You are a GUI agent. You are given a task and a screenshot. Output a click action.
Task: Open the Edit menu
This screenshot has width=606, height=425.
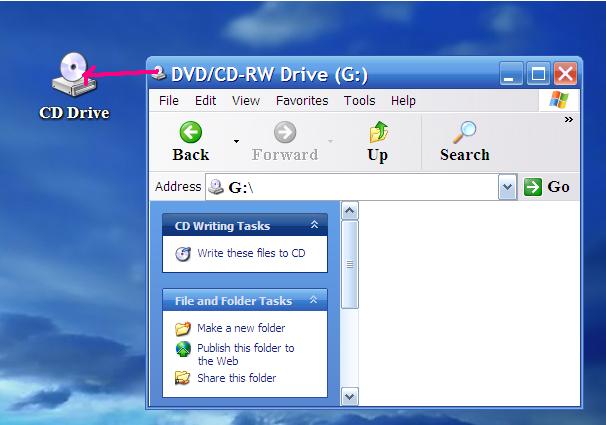[205, 101]
